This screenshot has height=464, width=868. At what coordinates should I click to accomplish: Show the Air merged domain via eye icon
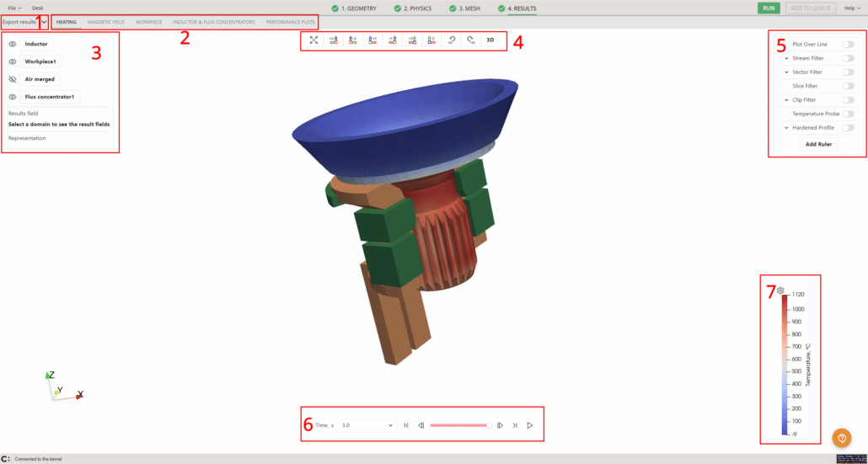click(x=13, y=78)
